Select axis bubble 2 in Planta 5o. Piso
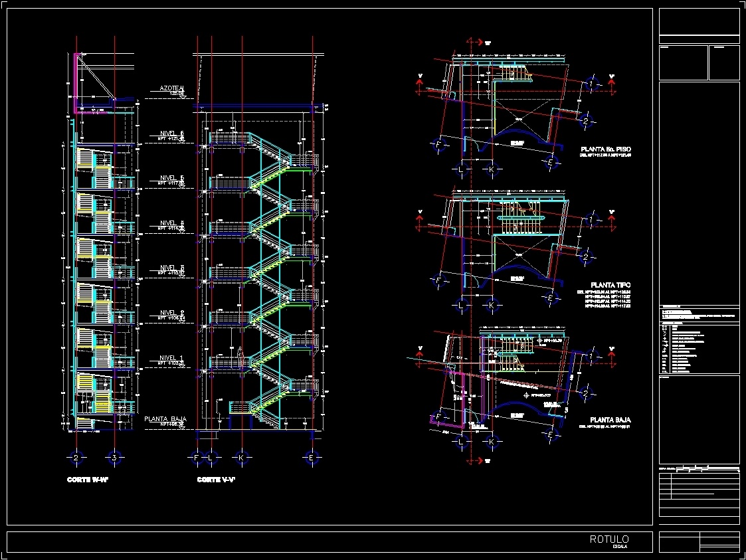746x560 pixels. point(586,122)
